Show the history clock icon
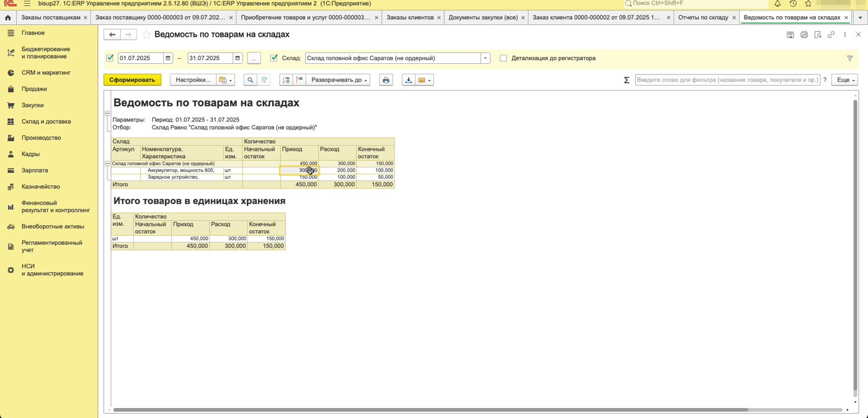This screenshot has width=868, height=418. tap(793, 4)
